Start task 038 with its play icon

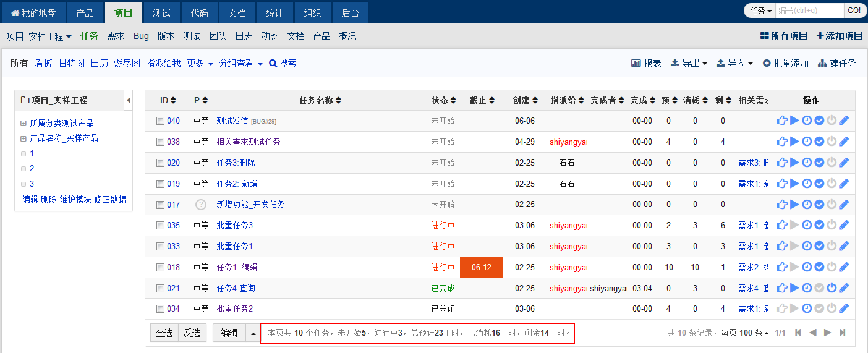pos(795,142)
